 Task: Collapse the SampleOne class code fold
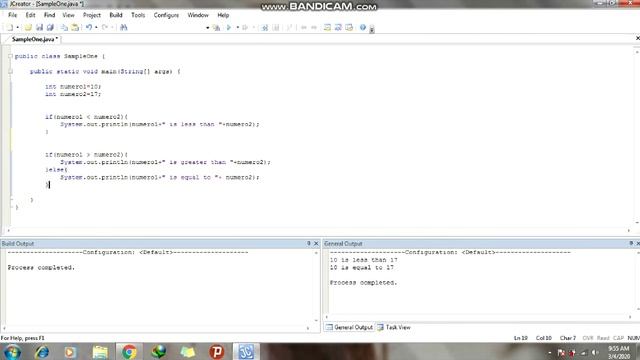coord(10,56)
